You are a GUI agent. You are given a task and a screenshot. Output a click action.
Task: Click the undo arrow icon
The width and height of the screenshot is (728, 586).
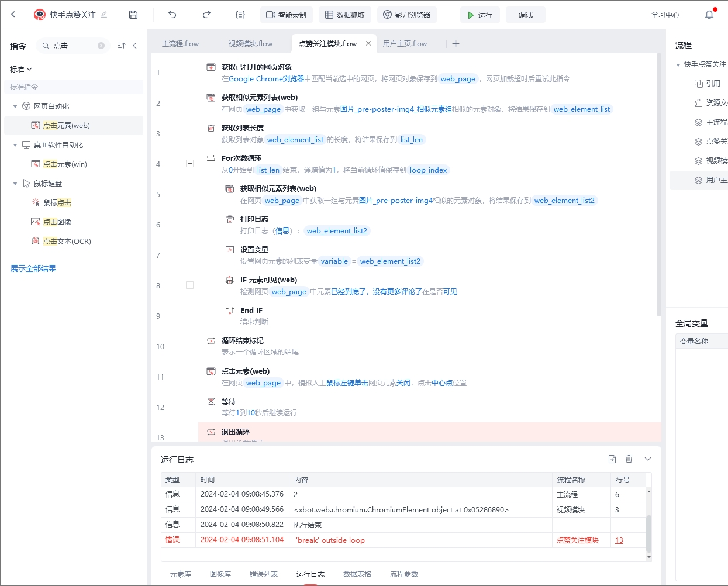(172, 15)
